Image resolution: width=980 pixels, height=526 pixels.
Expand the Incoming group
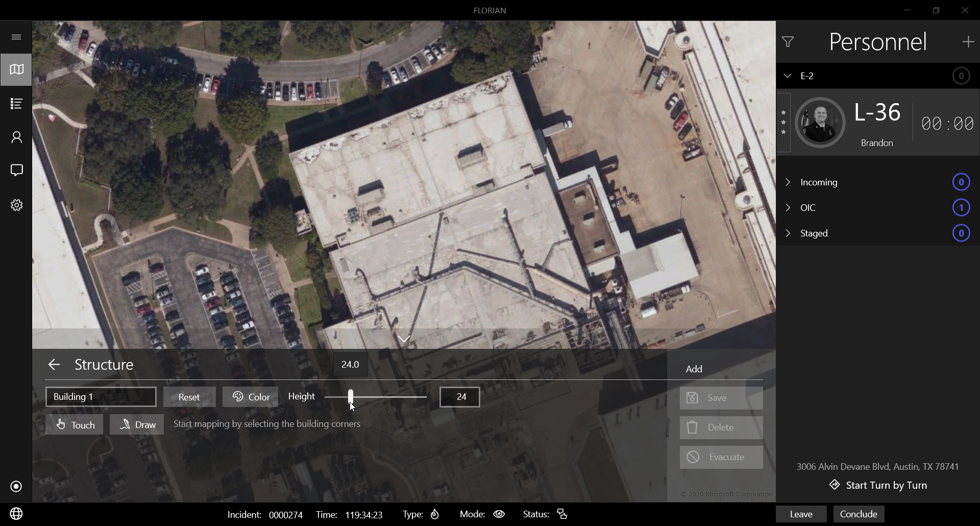click(x=788, y=182)
